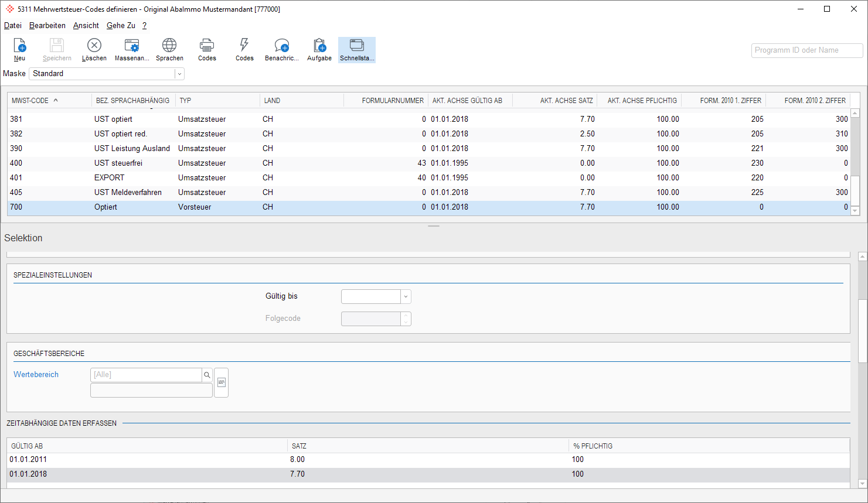Open the Maske Standard dropdown
This screenshot has width=868, height=503.
(179, 74)
